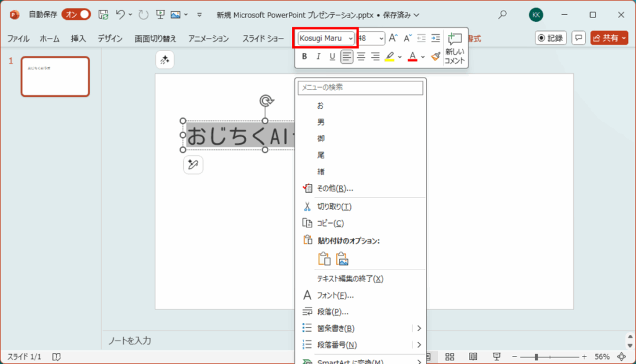636x364 pixels.
Task: Open the Kosugi Maru font dropdown
Action: (325, 39)
